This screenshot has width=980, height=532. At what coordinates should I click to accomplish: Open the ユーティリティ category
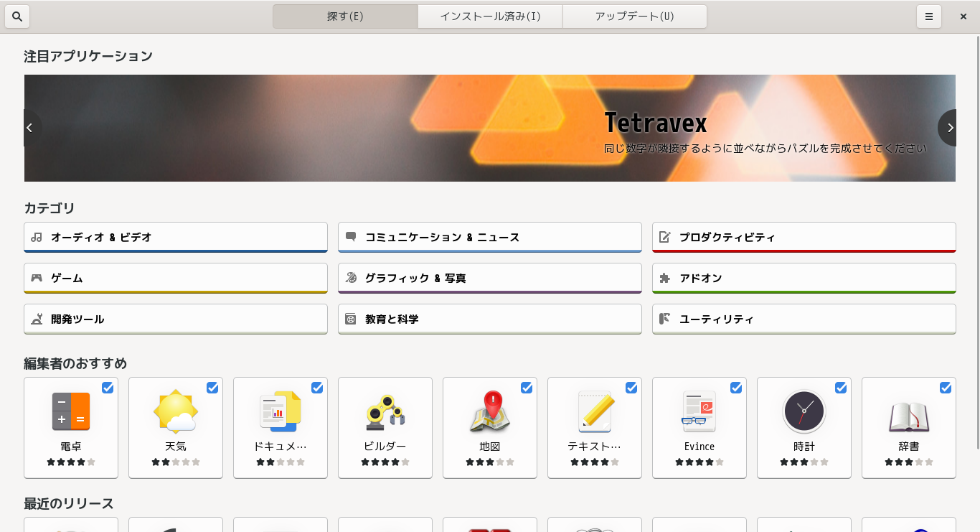click(x=804, y=319)
